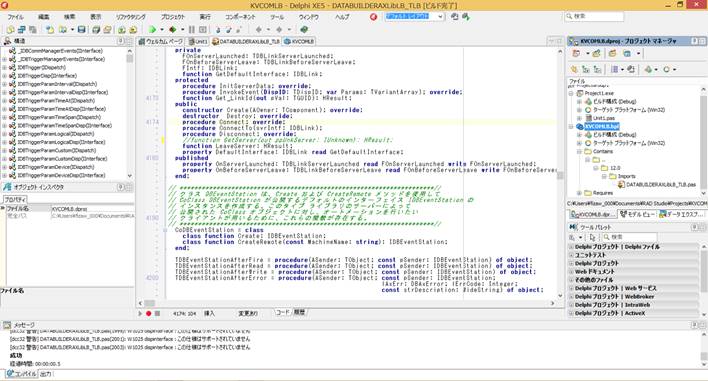Expand Unit1.pas node in Project Manager
The height and width of the screenshot is (381, 708).
pos(579,118)
